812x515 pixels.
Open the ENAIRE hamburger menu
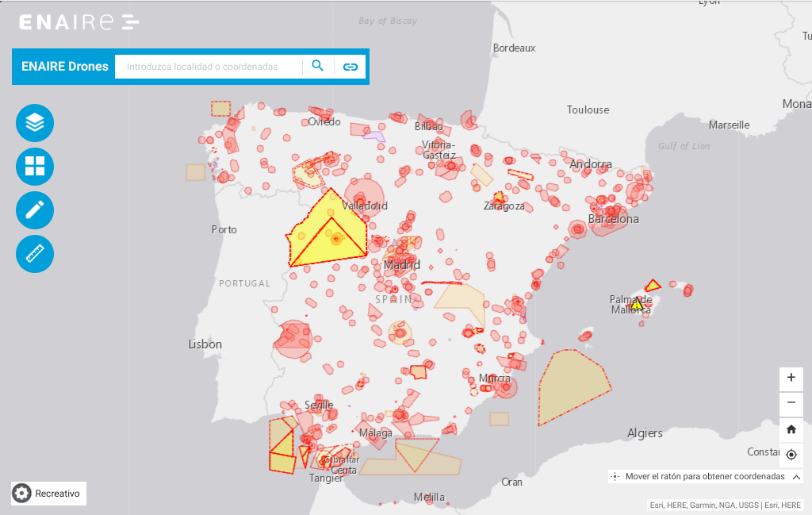(128, 21)
